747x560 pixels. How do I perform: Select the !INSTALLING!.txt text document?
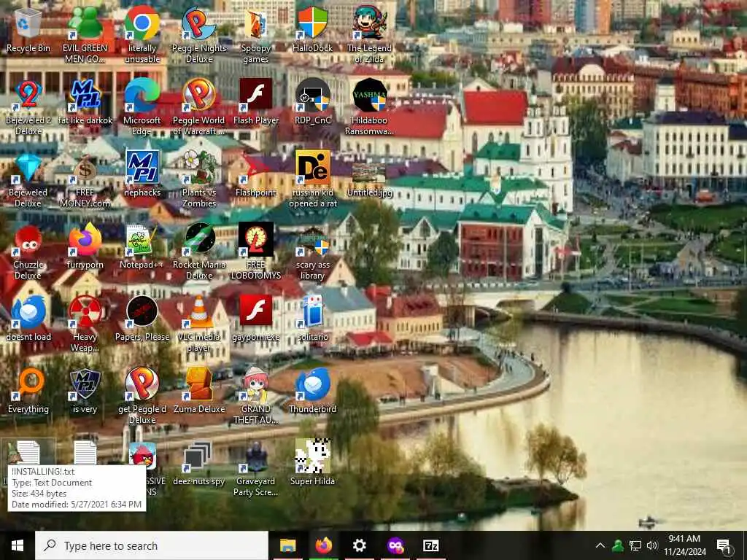pos(28,452)
